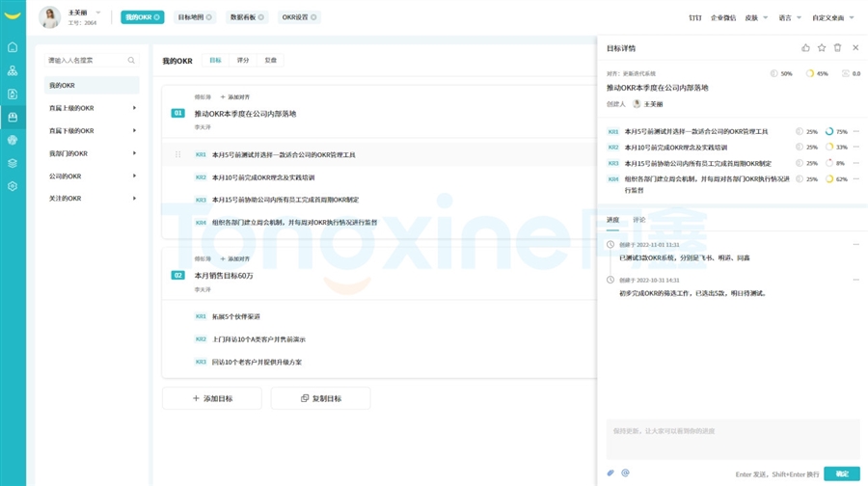Click the 添加目标 button
The width and height of the screenshot is (868, 486).
(212, 398)
